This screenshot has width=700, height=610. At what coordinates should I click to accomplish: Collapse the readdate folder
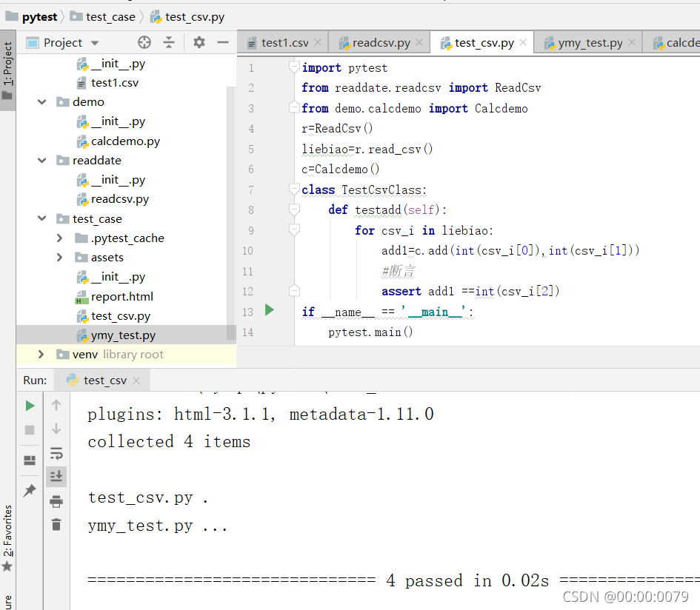click(42, 160)
